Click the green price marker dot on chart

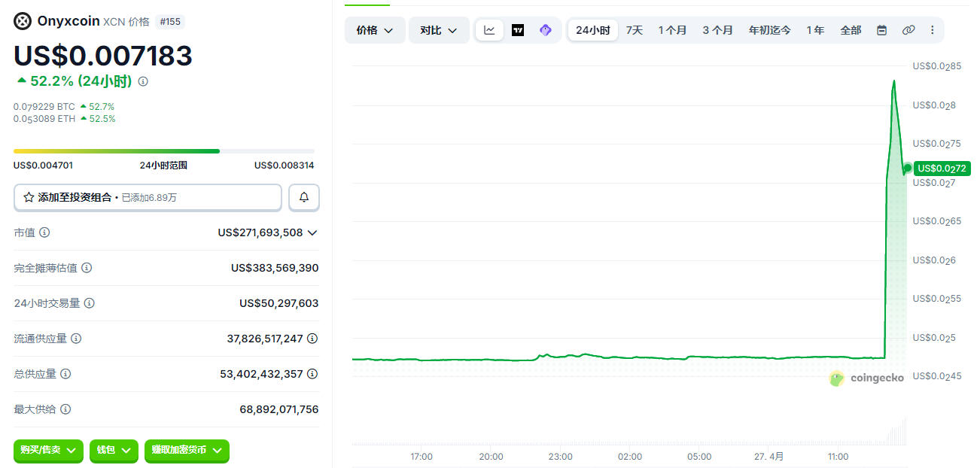coord(908,168)
